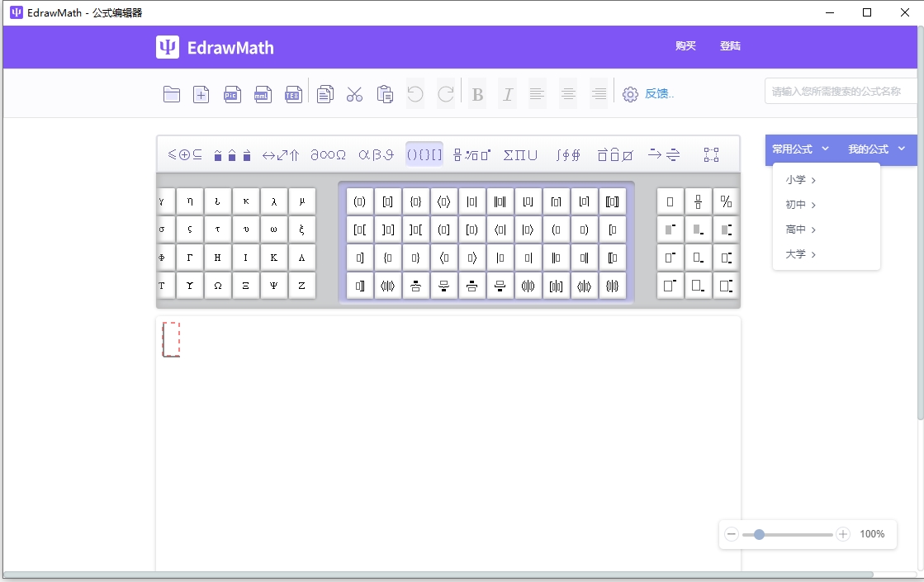924x582 pixels.
Task: Insert Greek letter λ
Action: click(274, 201)
